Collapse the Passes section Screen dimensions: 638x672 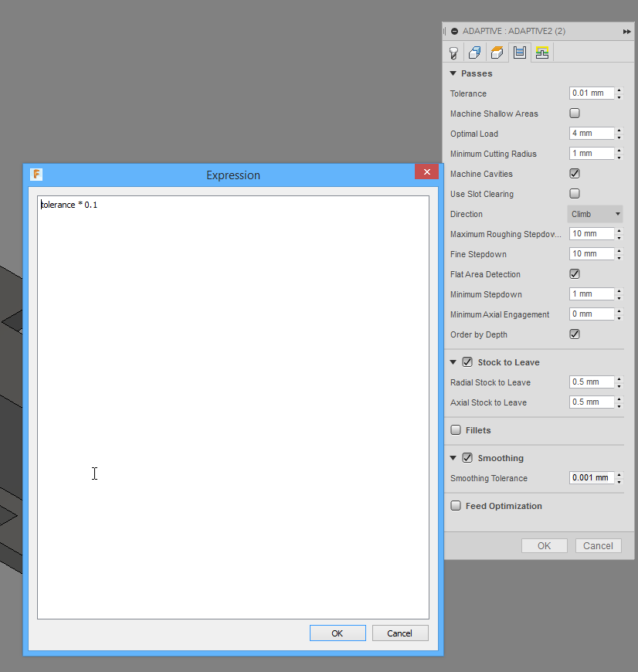pyautogui.click(x=453, y=73)
